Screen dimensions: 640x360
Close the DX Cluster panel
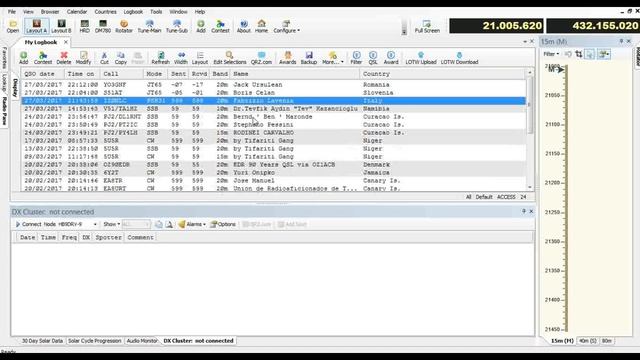click(x=531, y=211)
